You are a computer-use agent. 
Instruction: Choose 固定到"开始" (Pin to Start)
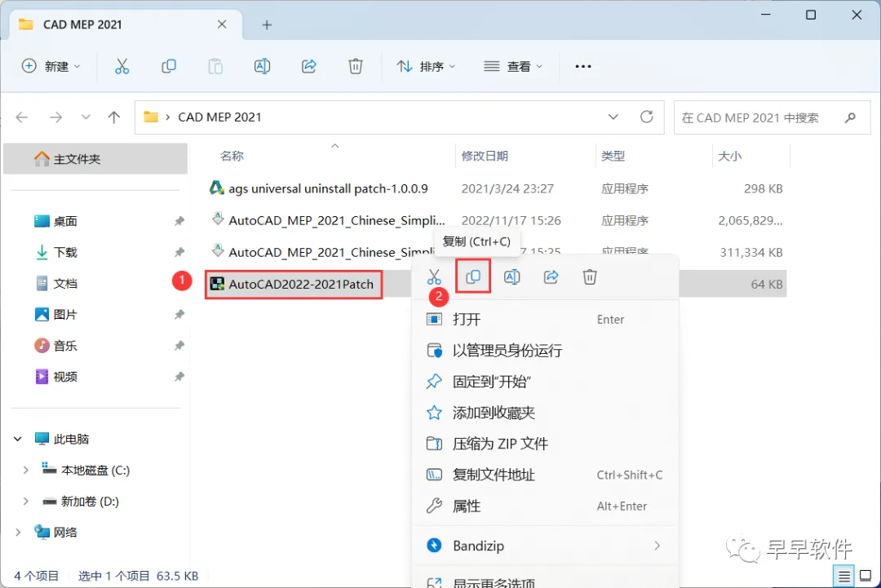point(545,382)
